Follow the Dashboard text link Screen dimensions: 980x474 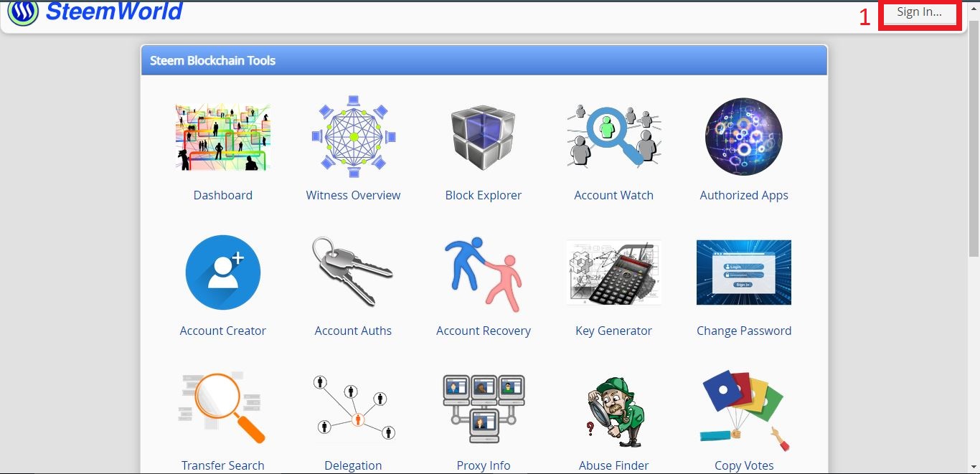coord(222,195)
